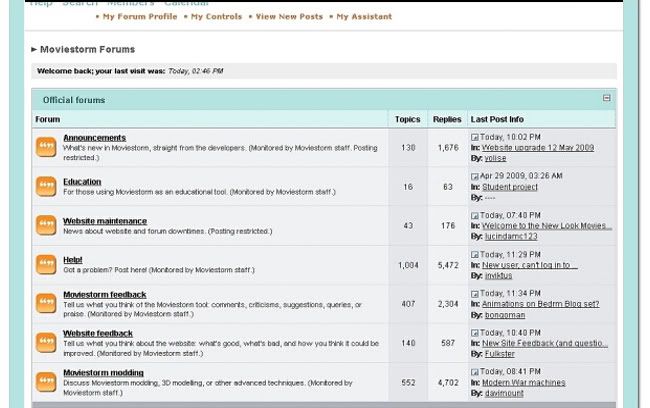Open the Moviestorm modding forum
The image size is (650, 408).
[x=103, y=372]
